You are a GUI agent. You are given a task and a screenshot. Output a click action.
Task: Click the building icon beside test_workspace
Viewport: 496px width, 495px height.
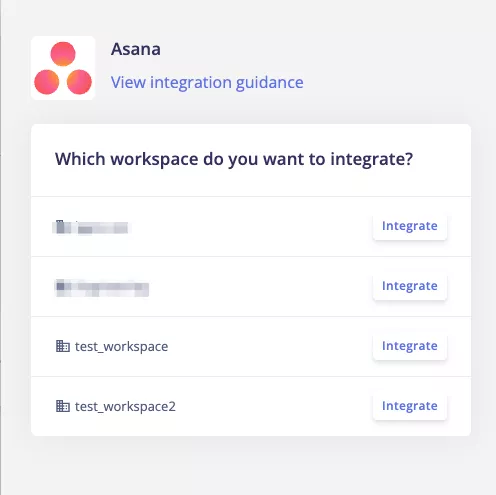pos(63,346)
